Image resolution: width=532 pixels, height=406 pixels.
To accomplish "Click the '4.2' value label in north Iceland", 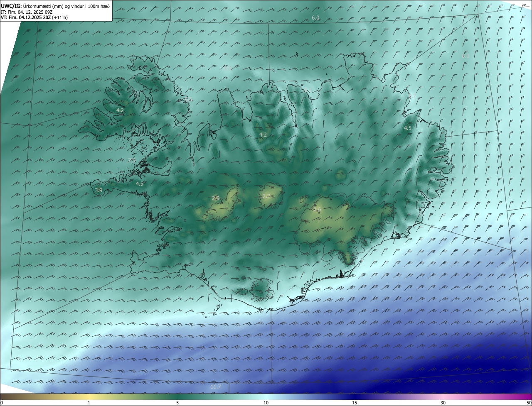I will (263, 135).
